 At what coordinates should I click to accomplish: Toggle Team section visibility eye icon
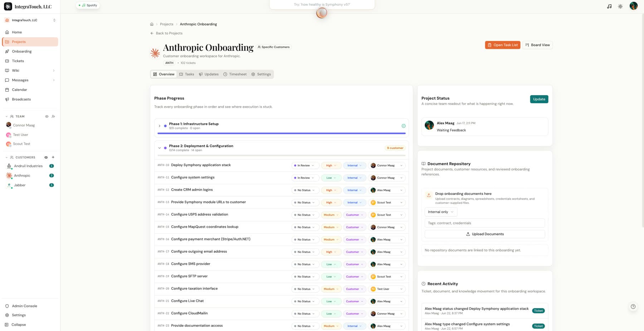[47, 116]
